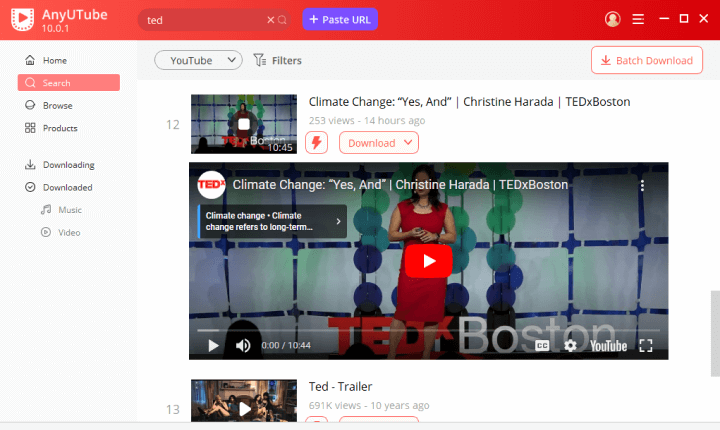Click the large red YouTube play button

click(428, 261)
